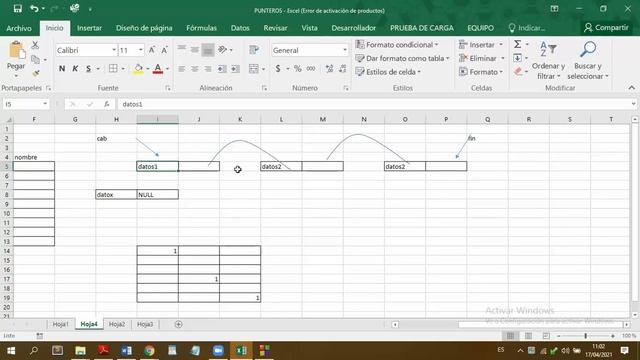Align text to the right

(x=208, y=69)
